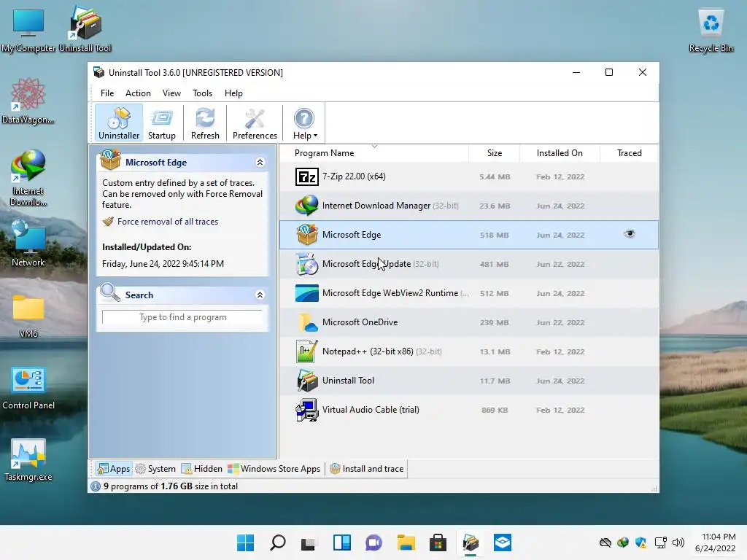Click the Install and trace button
The height and width of the screenshot is (560, 747).
click(366, 469)
